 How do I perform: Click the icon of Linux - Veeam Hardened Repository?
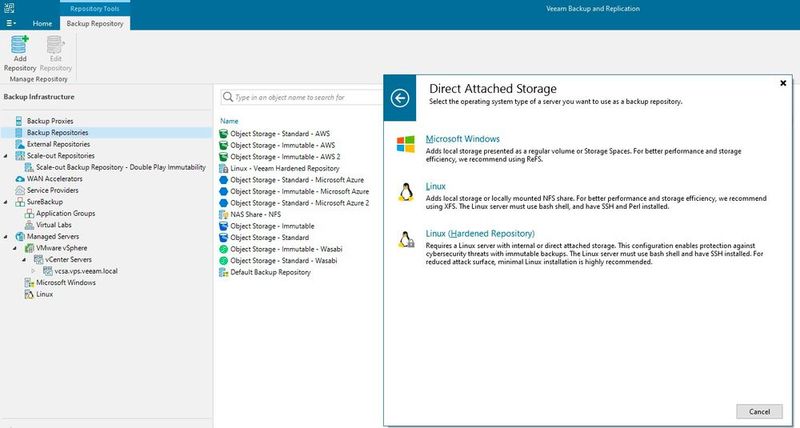click(x=223, y=168)
